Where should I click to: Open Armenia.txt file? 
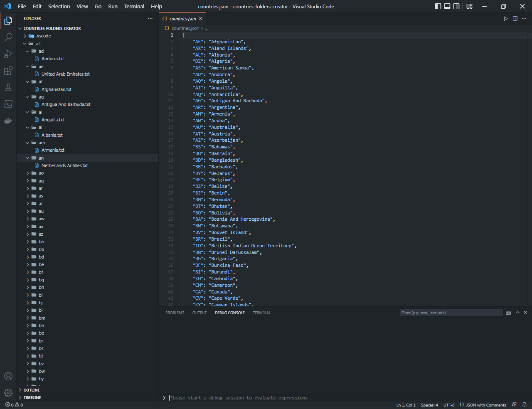53,150
